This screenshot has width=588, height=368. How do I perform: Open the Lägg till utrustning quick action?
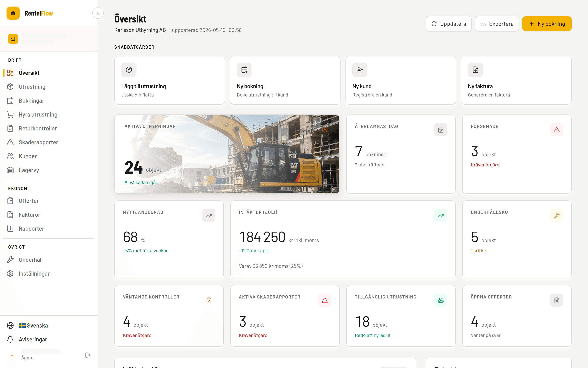170,80
